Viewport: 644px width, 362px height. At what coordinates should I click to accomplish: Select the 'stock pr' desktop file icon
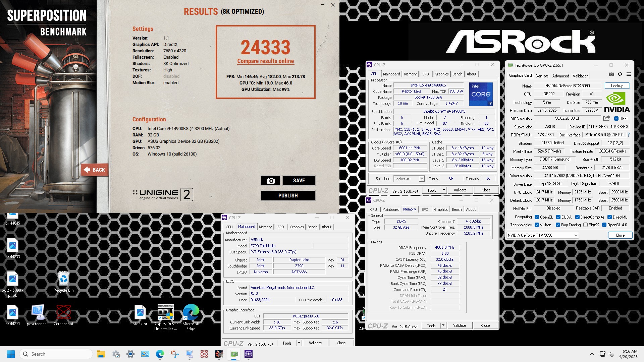[140, 315]
